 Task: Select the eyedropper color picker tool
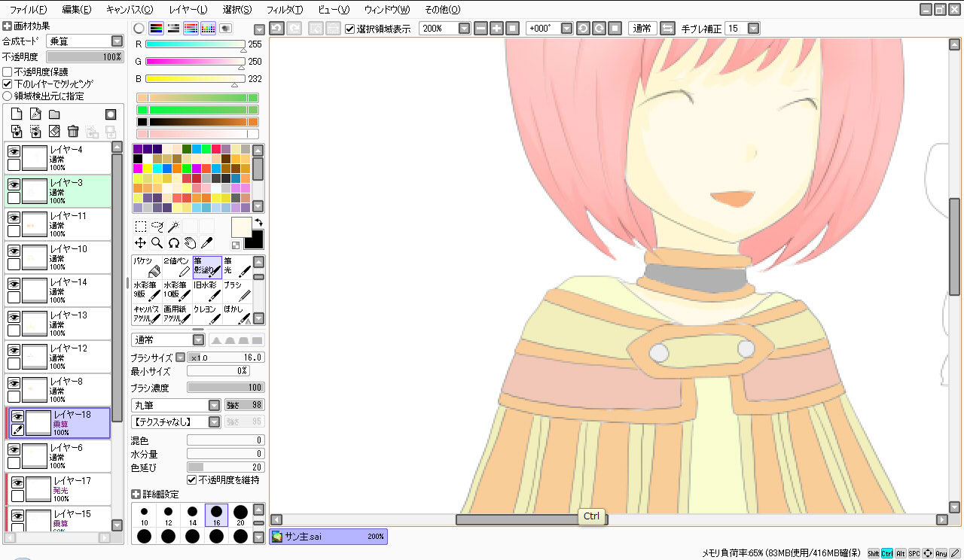click(x=206, y=242)
